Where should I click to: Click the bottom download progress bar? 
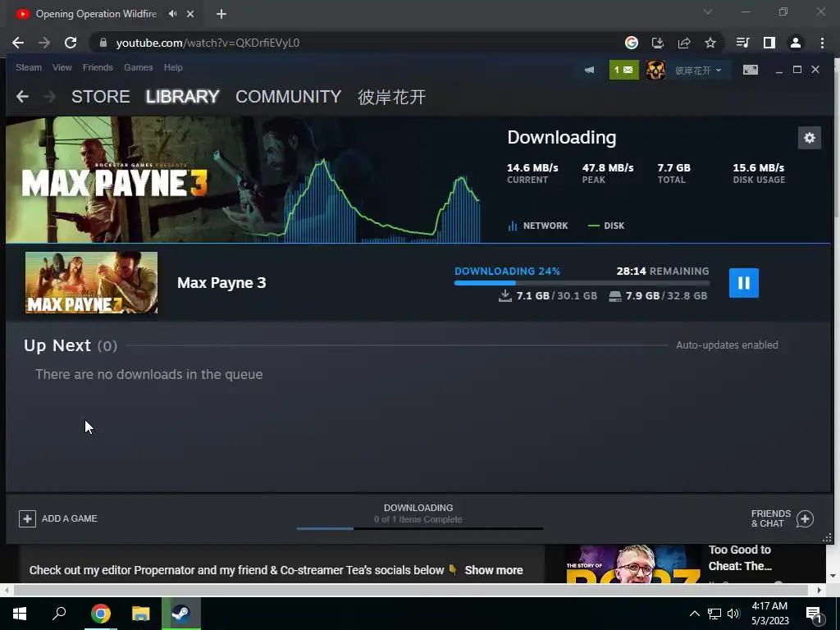click(420, 529)
